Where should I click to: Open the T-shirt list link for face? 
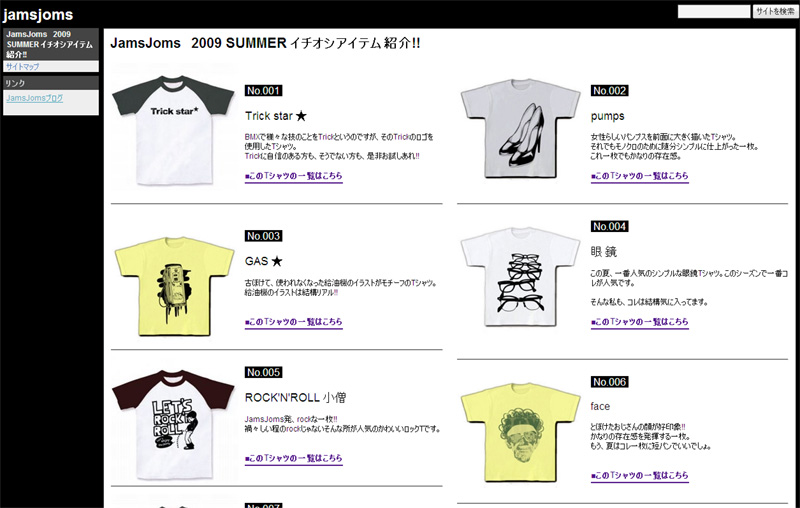[640, 475]
